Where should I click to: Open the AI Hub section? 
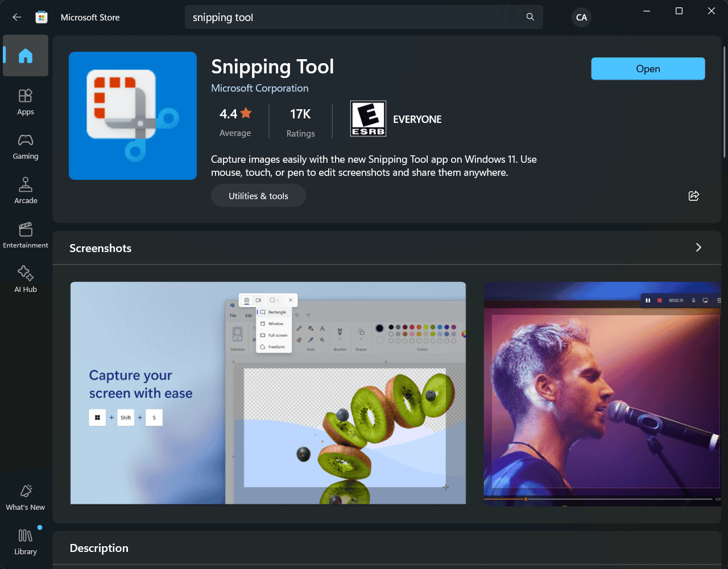coord(26,279)
